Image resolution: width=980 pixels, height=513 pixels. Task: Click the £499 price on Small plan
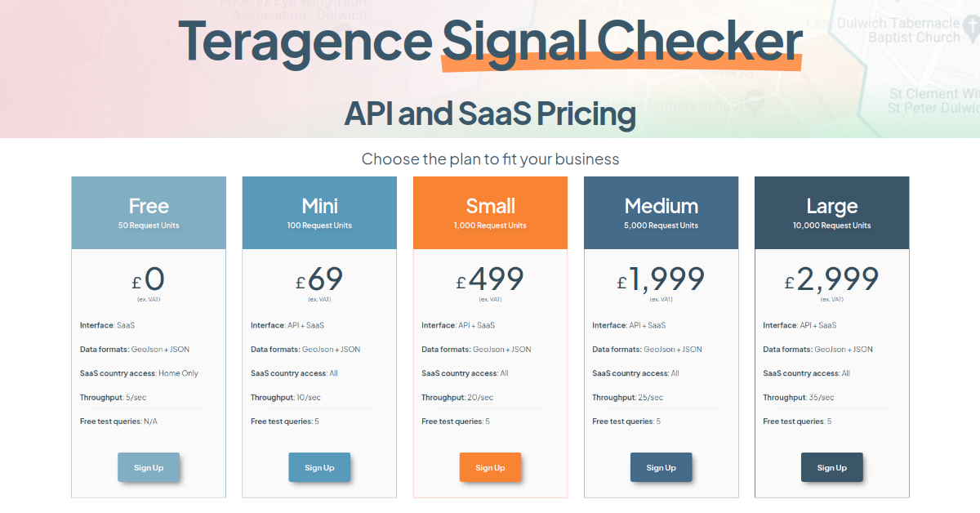pos(490,279)
